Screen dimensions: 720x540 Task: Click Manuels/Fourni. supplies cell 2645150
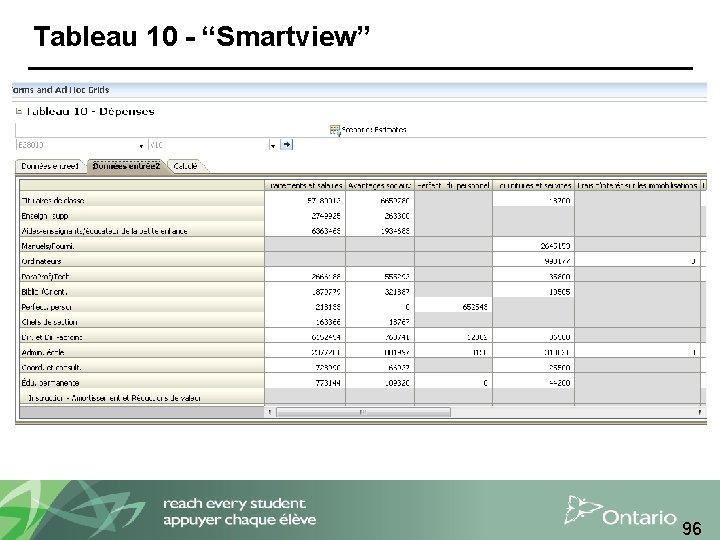[x=534, y=246]
